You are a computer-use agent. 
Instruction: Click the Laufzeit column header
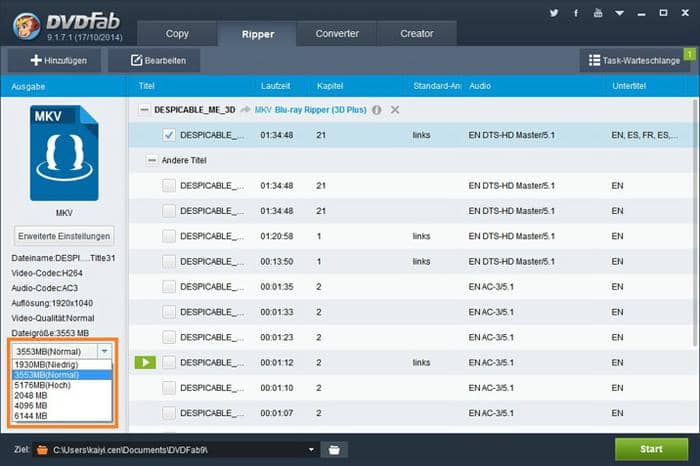tap(275, 86)
